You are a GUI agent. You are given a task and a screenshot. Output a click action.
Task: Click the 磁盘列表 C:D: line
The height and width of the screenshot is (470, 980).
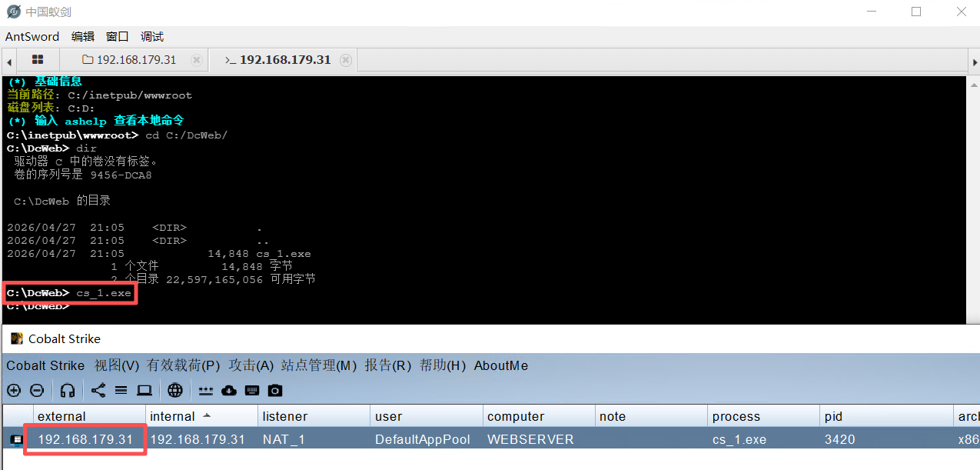pyautogui.click(x=51, y=108)
